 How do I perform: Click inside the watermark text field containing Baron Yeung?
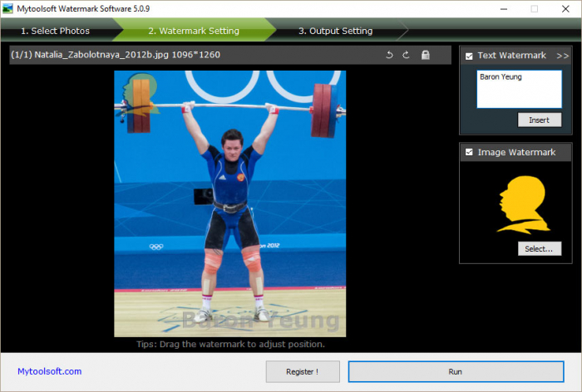pyautogui.click(x=520, y=90)
